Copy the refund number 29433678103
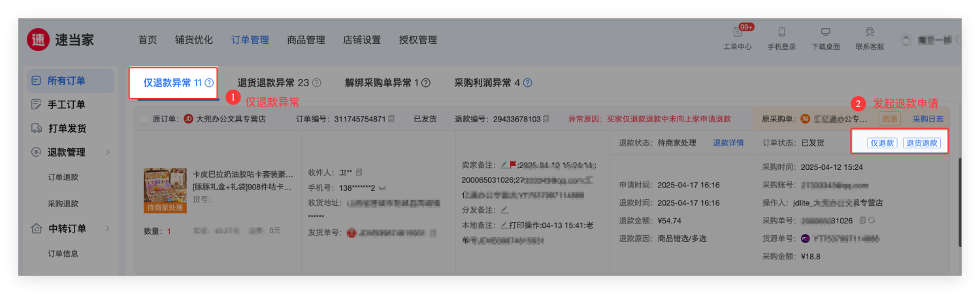This screenshot has height=294, width=980. point(546,119)
